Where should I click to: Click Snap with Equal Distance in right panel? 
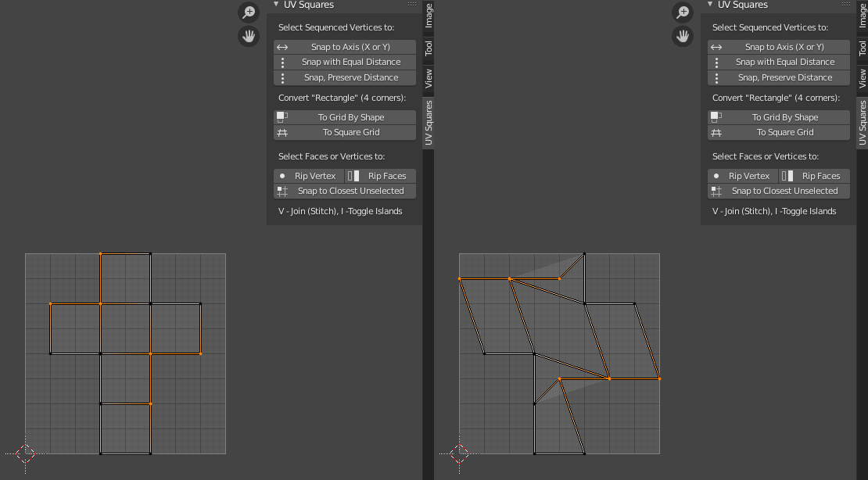point(779,62)
